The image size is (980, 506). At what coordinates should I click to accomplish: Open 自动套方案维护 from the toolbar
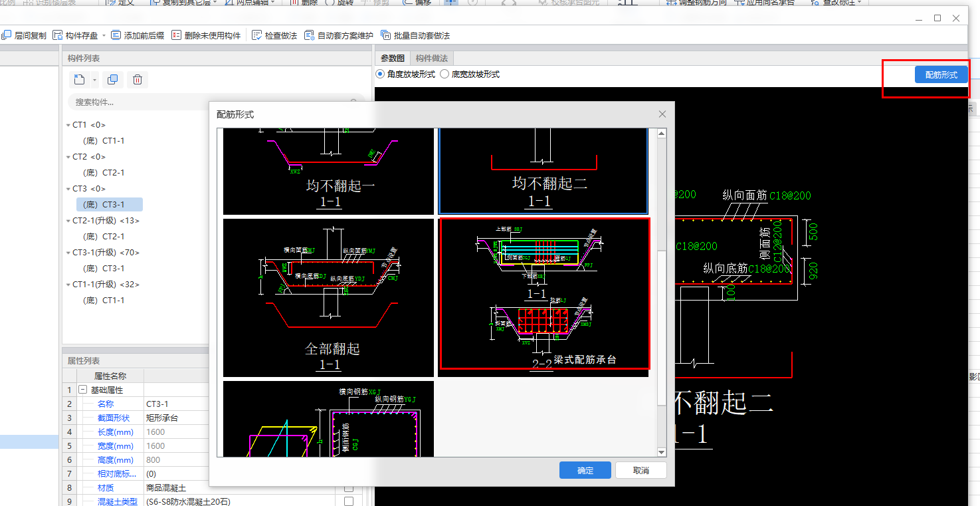point(339,35)
